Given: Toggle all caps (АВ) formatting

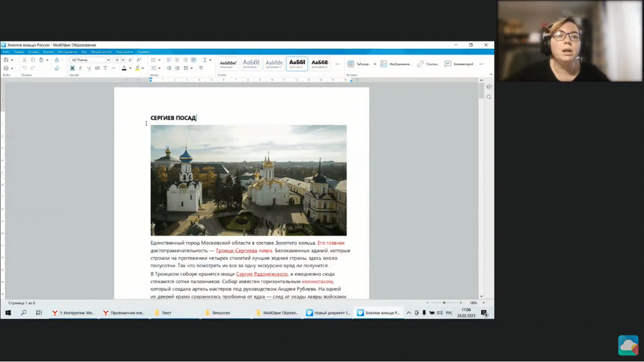Looking at the screenshot, I should click(97, 68).
